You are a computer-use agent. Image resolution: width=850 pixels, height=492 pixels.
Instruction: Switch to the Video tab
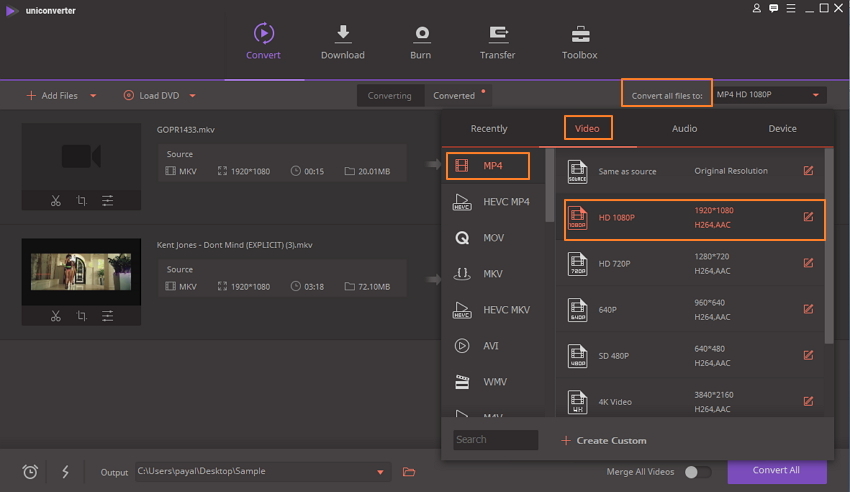[x=587, y=128]
